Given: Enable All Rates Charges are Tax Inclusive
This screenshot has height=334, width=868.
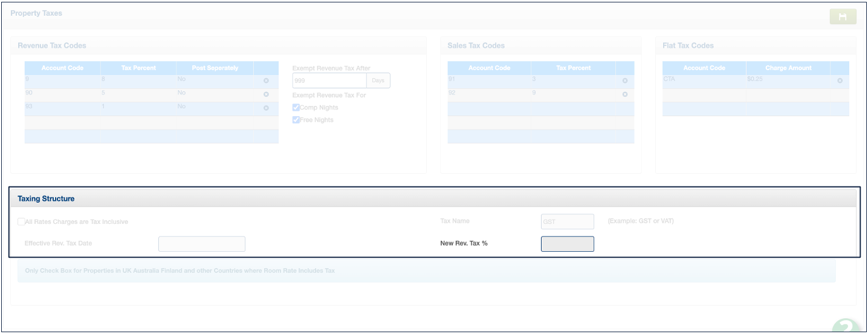Looking at the screenshot, I should pos(22,222).
